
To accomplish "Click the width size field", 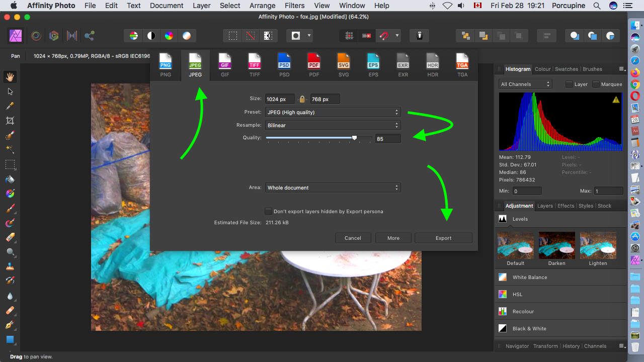I will coord(280,99).
